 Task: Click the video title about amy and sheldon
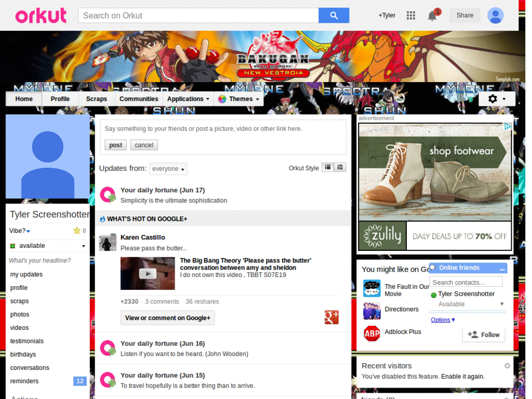[x=246, y=264]
